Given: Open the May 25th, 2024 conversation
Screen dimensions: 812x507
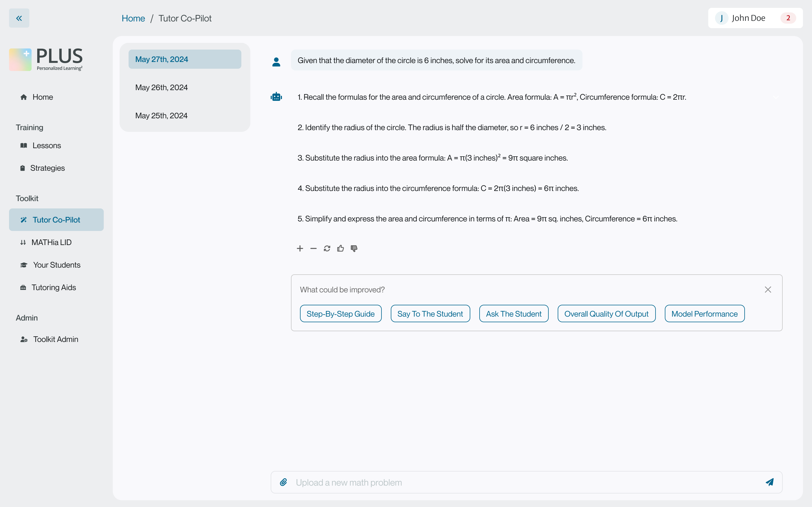Looking at the screenshot, I should point(161,116).
